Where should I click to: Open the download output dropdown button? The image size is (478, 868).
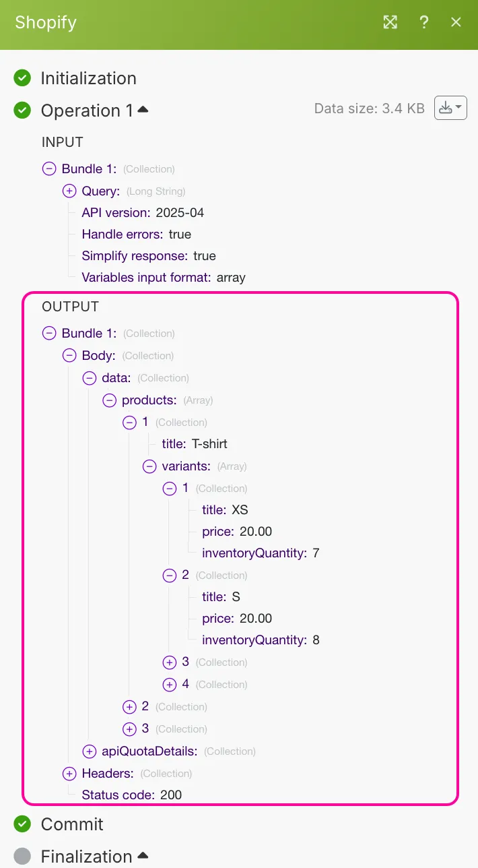pos(450,108)
